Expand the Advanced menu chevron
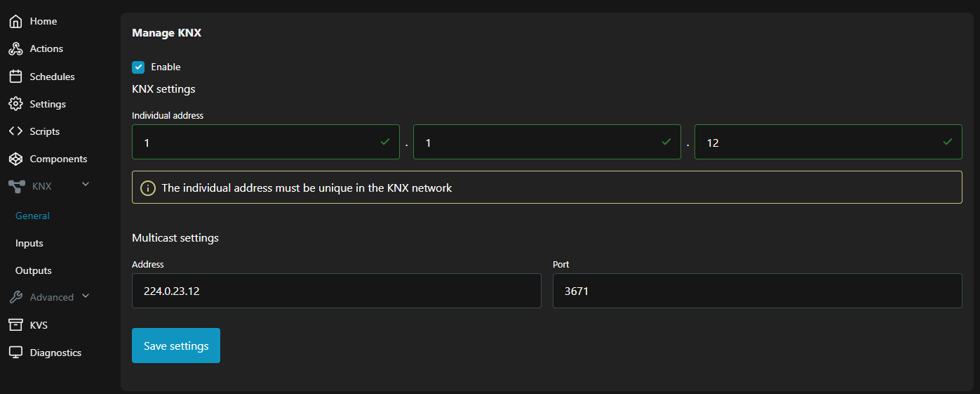Screen dimensions: 980x394 (86, 296)
